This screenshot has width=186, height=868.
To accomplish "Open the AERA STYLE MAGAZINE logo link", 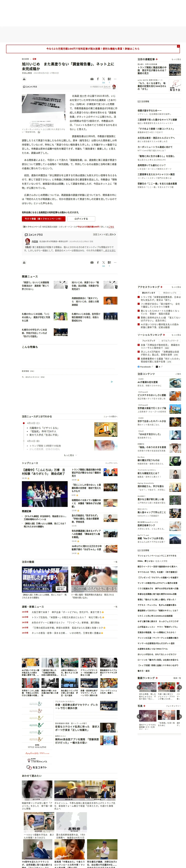I will pyautogui.click(x=37, y=746).
